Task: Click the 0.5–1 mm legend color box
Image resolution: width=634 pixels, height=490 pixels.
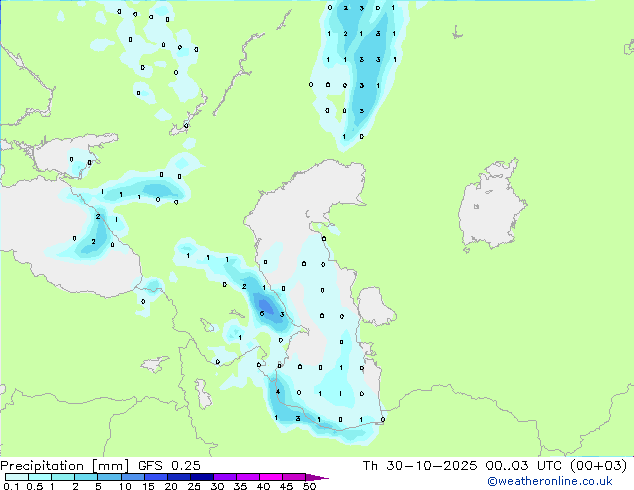Action: (40, 477)
